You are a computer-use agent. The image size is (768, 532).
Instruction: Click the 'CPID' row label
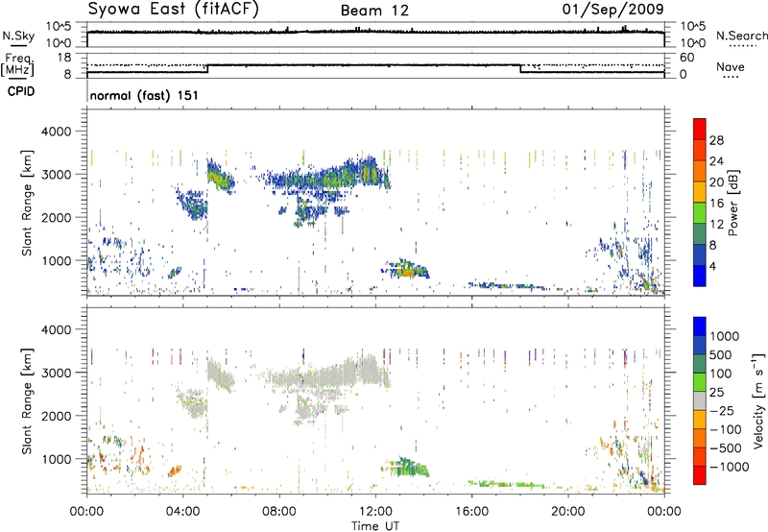(21, 91)
